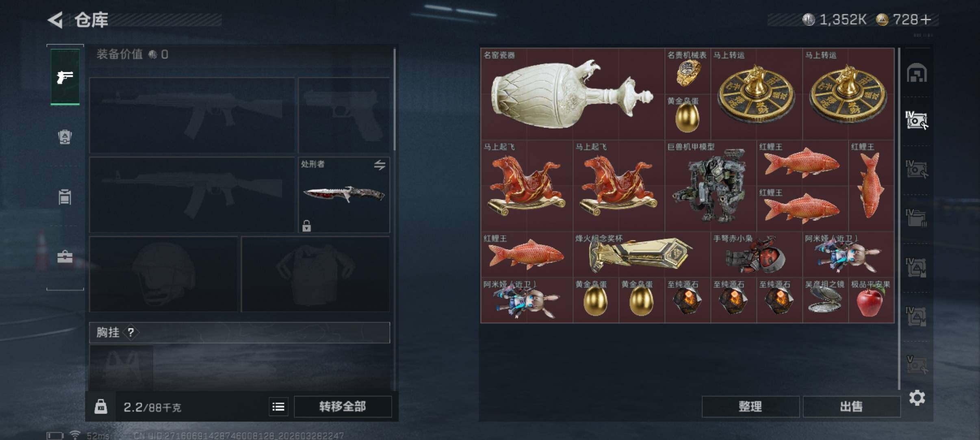Screen dimensions: 980x440
Task: Select the 名窑瓷器 porcelain vase item
Action: (572, 94)
